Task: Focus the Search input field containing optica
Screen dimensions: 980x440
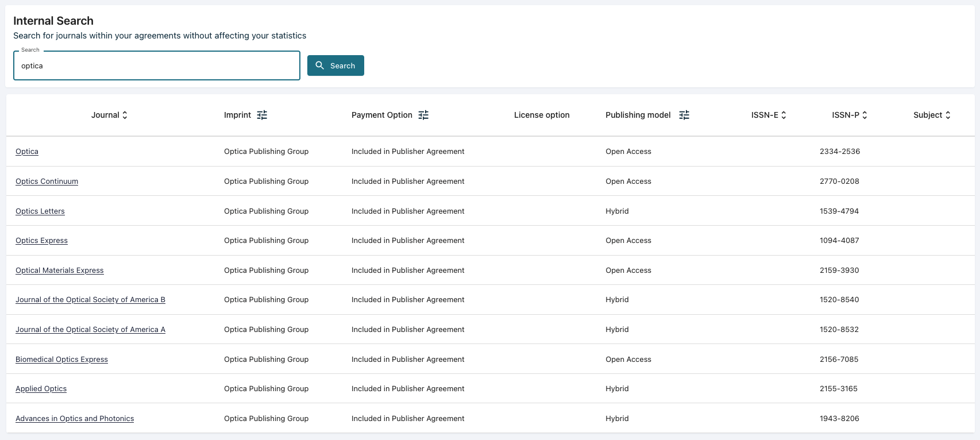Action: pyautogui.click(x=157, y=65)
